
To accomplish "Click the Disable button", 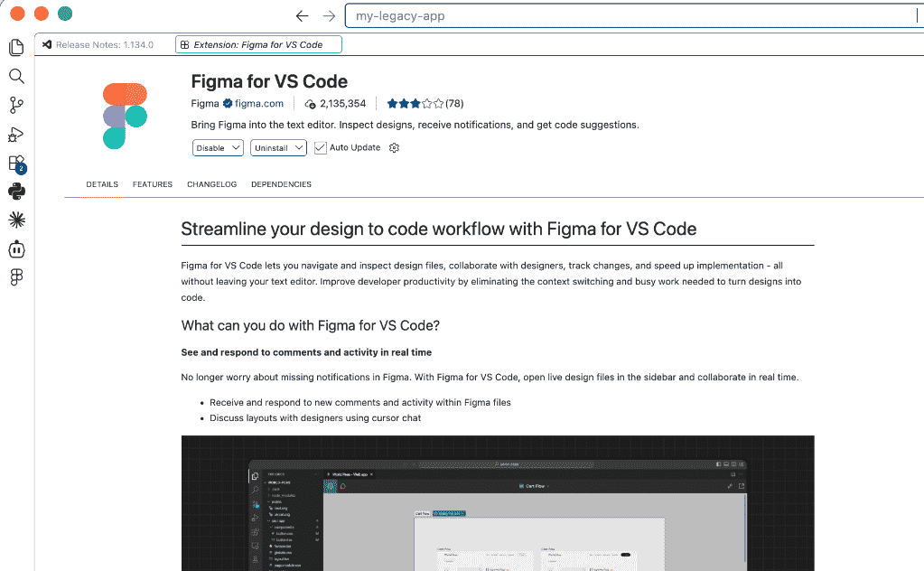I will (x=210, y=148).
